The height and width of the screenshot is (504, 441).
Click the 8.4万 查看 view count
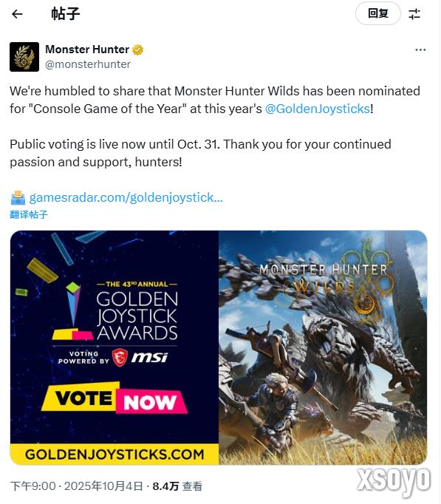click(x=177, y=486)
